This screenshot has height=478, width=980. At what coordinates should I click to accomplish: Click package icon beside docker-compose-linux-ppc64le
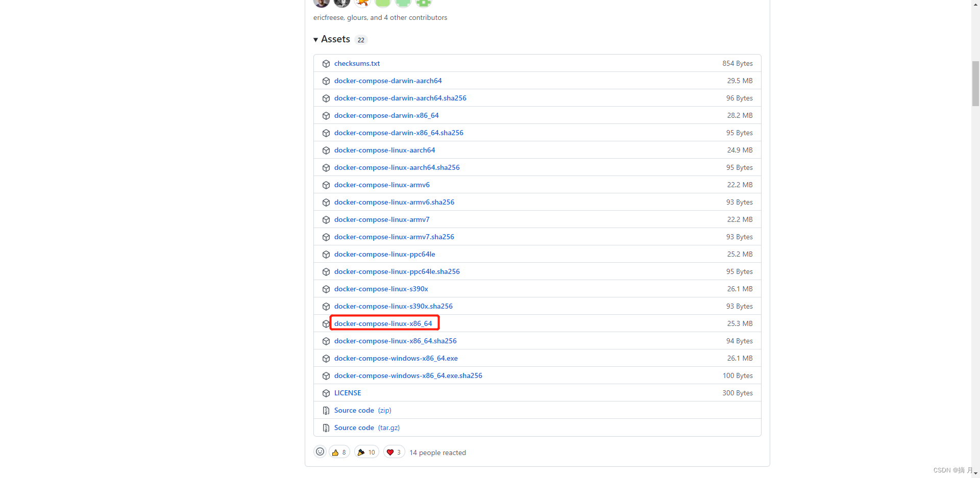326,255
